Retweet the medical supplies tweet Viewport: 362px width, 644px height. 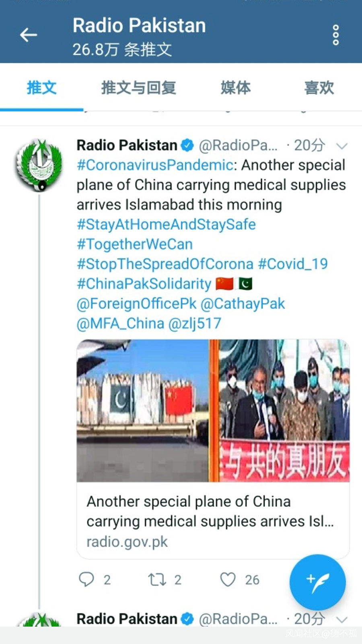click(x=157, y=580)
